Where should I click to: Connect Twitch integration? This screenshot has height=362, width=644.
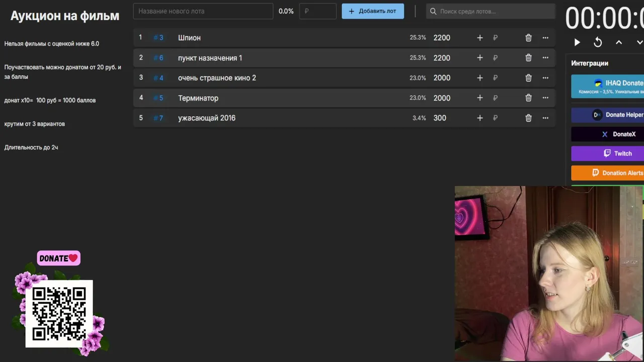coord(607,153)
